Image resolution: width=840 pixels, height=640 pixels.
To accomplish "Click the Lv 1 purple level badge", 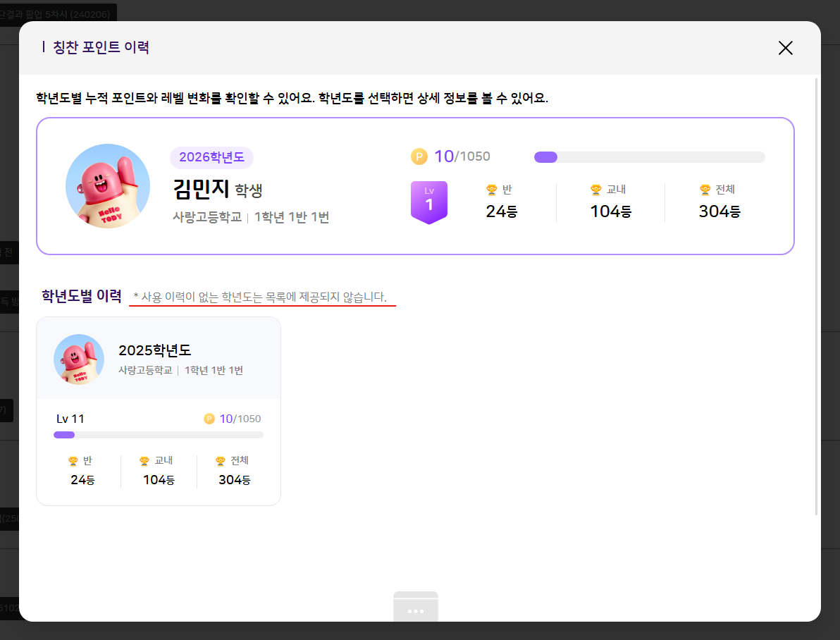I will pos(429,202).
